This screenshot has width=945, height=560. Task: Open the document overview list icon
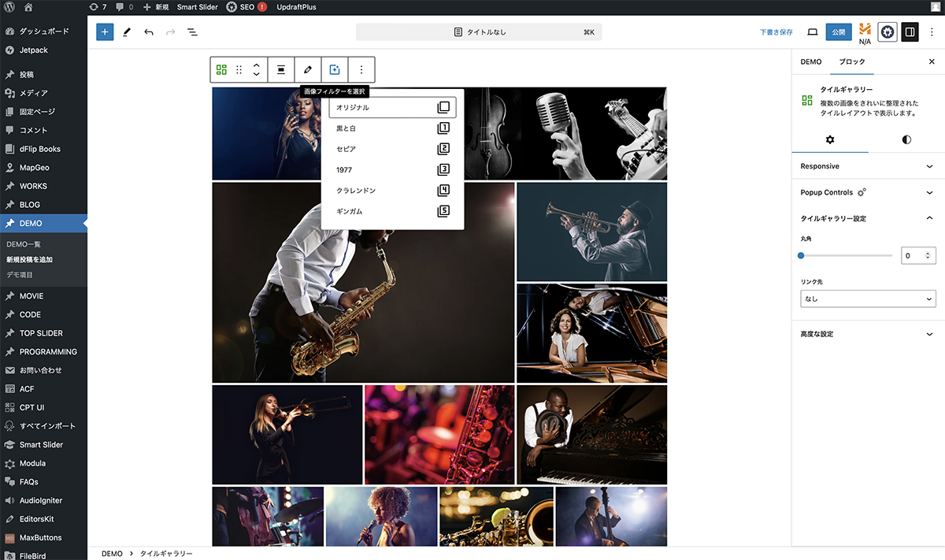pos(192,32)
